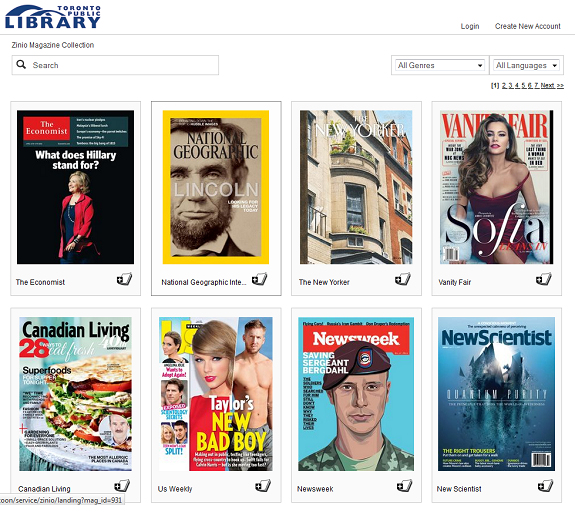Open the Us Weekly cover thumbnail
Image resolution: width=575 pixels, height=505 pixels.
216,394
